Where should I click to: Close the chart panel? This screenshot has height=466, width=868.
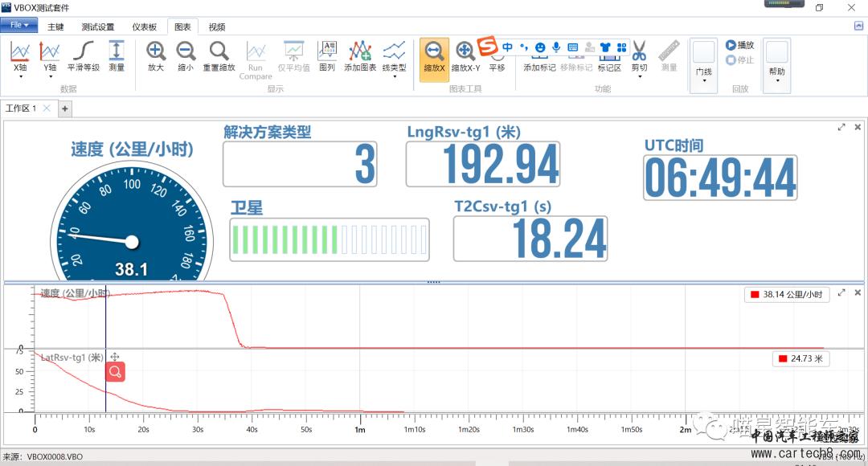point(858,292)
